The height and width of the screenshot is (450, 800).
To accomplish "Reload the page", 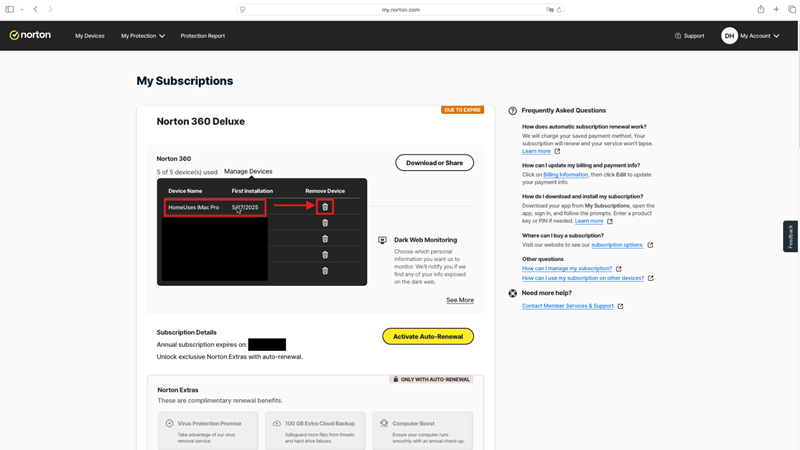I will pos(559,10).
